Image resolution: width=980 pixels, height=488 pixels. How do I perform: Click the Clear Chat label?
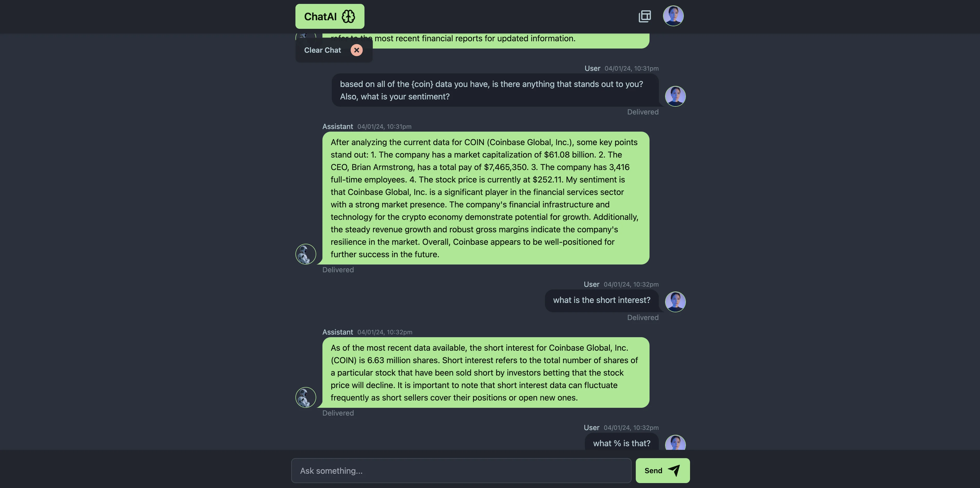pos(322,50)
